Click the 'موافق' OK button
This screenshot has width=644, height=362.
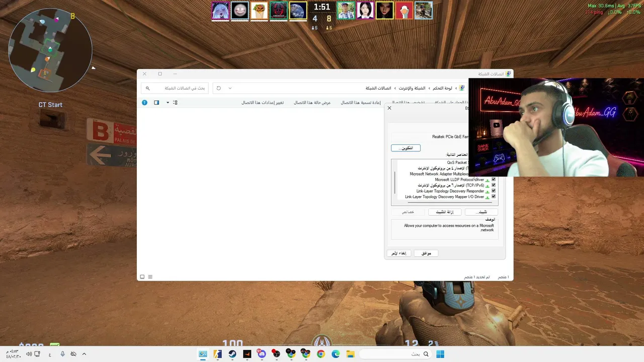click(x=426, y=253)
